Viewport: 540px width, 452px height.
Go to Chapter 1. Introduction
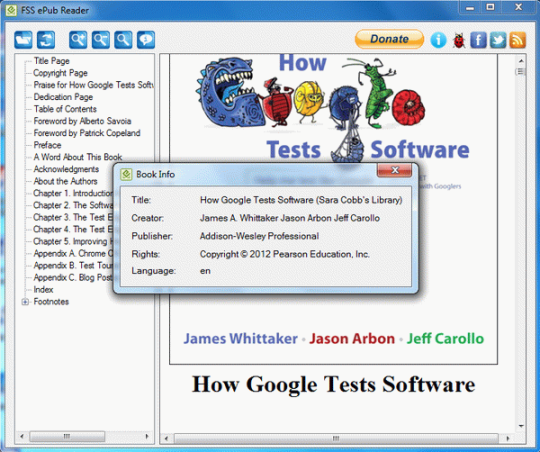(x=73, y=193)
